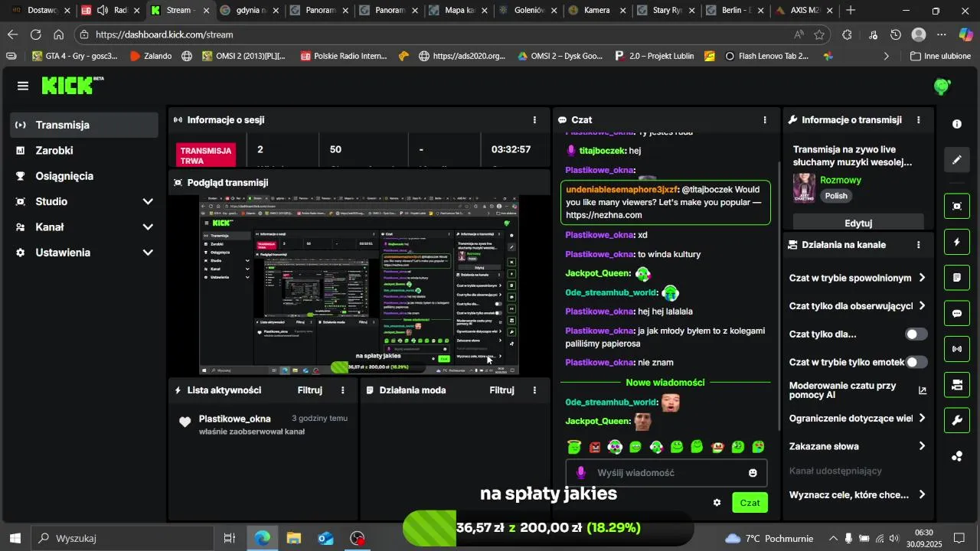Click the Edytuj button under stream info
Viewport: 980px width, 551px height.
[x=858, y=223]
